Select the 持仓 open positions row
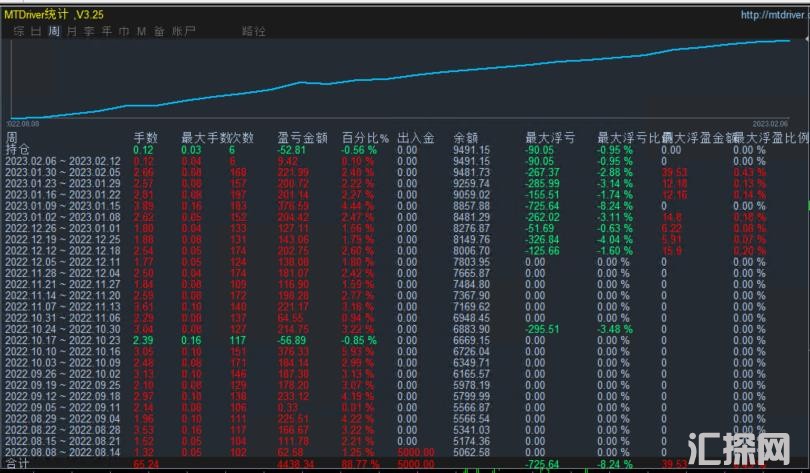Screen dimensions: 810x473 coord(17,149)
